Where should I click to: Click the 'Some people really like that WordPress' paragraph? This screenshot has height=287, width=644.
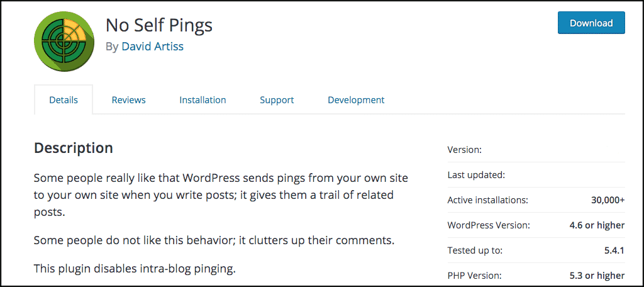[221, 194]
